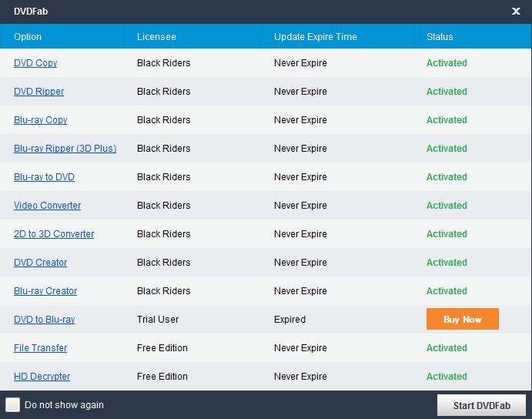
Task: Close the DVDFab dialog window
Action: [x=516, y=11]
